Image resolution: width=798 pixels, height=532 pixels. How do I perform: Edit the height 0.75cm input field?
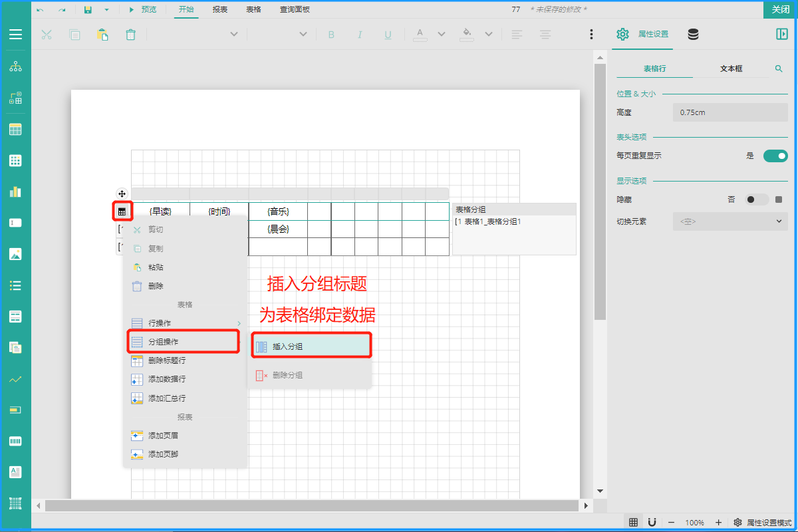730,112
